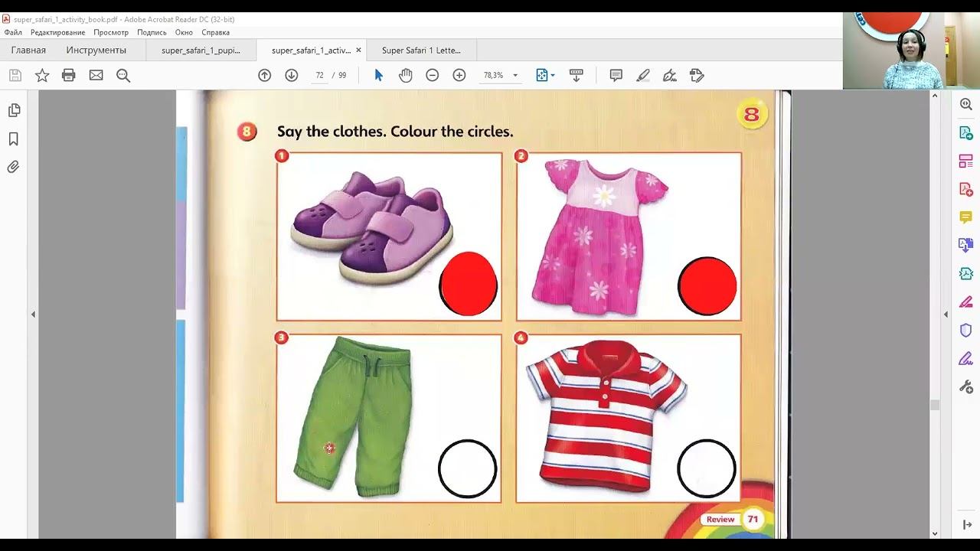
Task: Click the vertical scrollbar down arrow
Action: [x=935, y=533]
